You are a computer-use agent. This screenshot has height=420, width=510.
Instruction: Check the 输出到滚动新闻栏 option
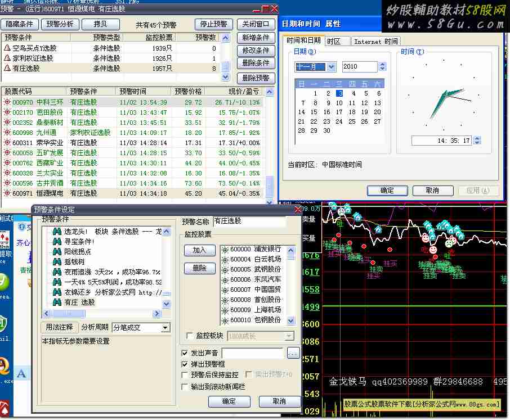(x=185, y=386)
